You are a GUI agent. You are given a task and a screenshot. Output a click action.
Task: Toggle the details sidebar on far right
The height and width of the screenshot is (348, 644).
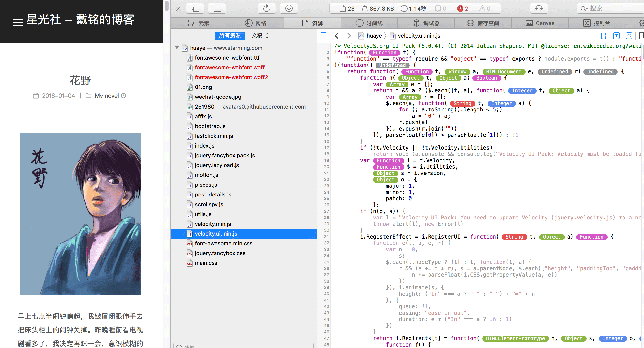tap(642, 36)
